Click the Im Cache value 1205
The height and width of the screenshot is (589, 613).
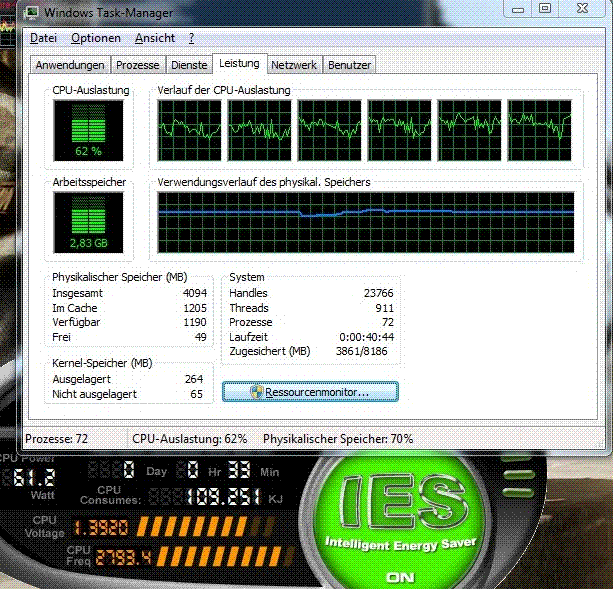pyautogui.click(x=195, y=308)
